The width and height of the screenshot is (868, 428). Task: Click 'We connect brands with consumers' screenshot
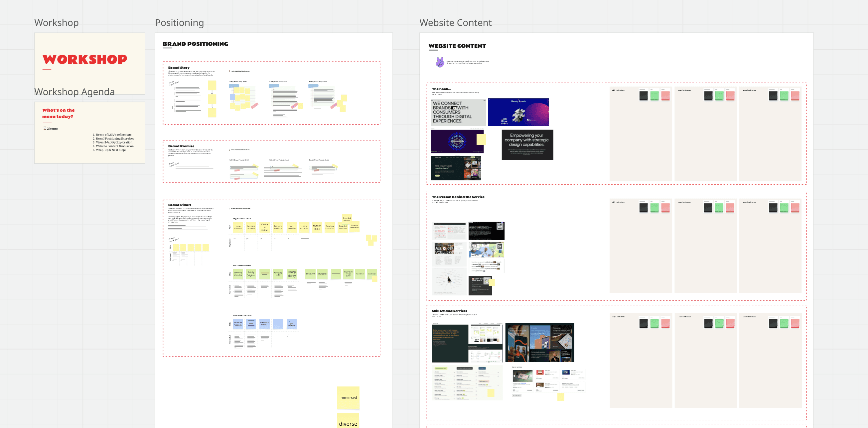point(458,112)
